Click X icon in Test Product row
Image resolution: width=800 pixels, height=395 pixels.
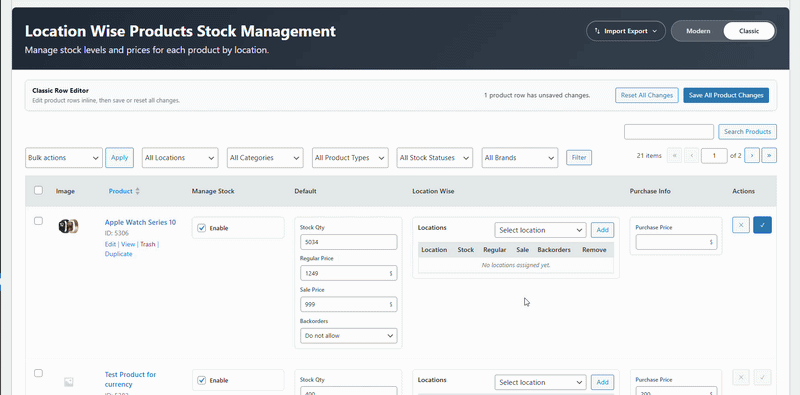click(741, 377)
